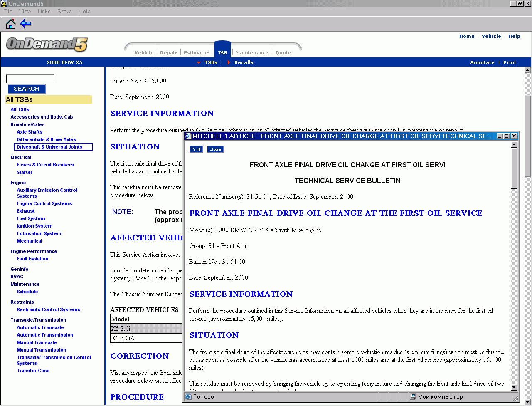Click the Vehicle link at top right
This screenshot has height=406, width=532.
pos(491,36)
